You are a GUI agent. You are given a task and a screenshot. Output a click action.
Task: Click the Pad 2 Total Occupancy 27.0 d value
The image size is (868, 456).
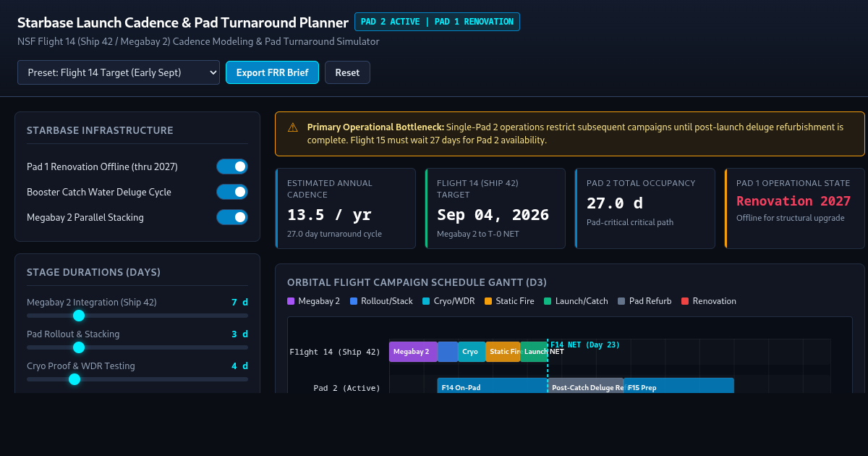tap(614, 203)
